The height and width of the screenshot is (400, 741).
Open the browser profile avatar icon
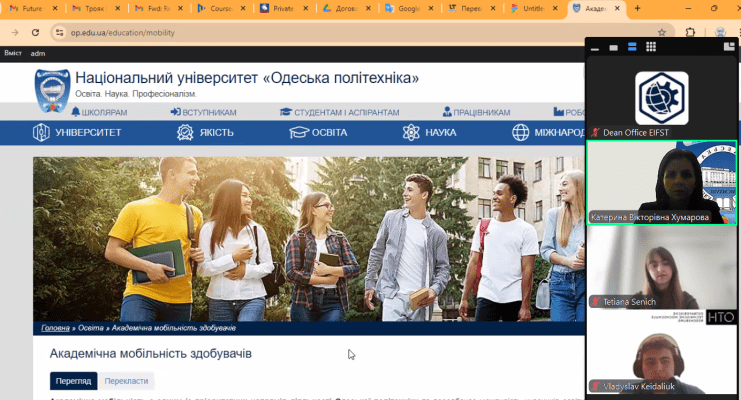pyautogui.click(x=720, y=33)
